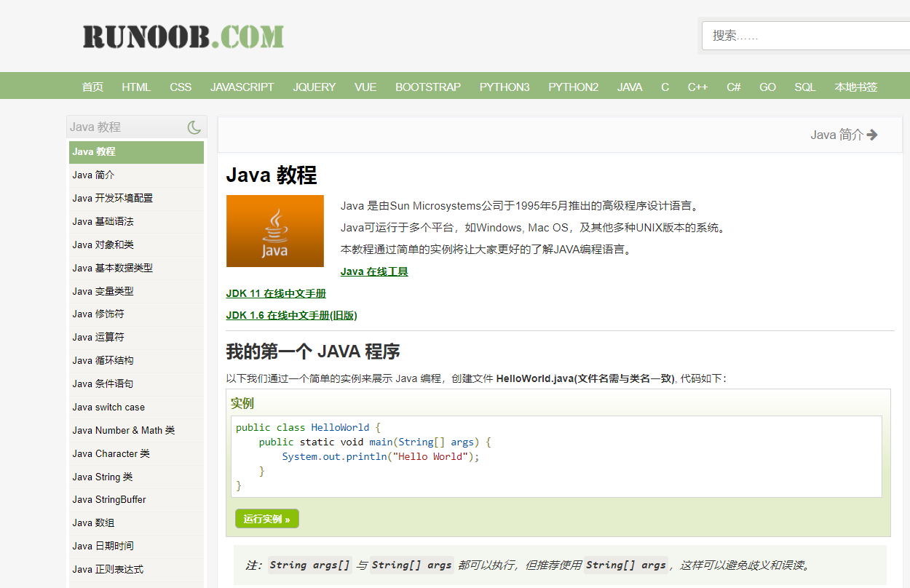Viewport: 910px width, 588px height.
Task: Click the inline String args[] code snippet
Action: [x=310, y=565]
